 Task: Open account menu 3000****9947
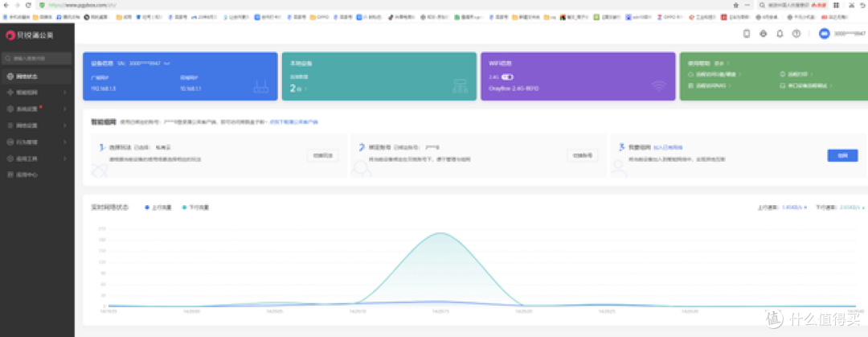coord(850,34)
